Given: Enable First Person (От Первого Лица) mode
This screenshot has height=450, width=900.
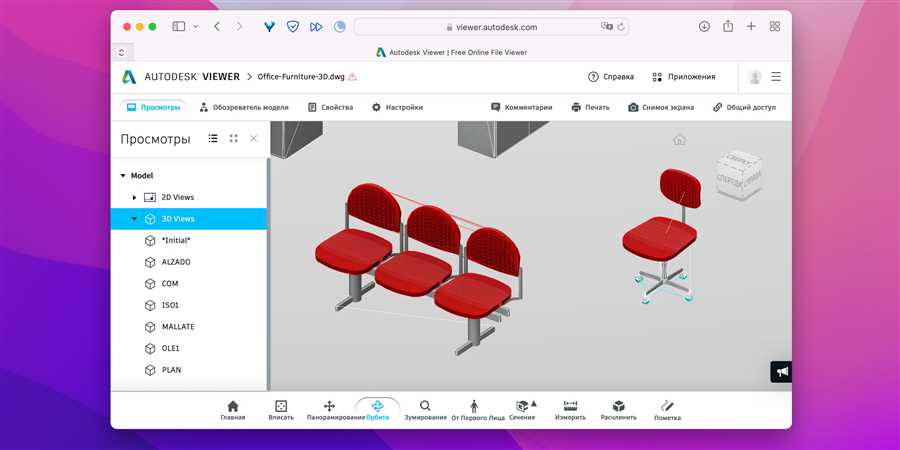Looking at the screenshot, I should (x=474, y=408).
